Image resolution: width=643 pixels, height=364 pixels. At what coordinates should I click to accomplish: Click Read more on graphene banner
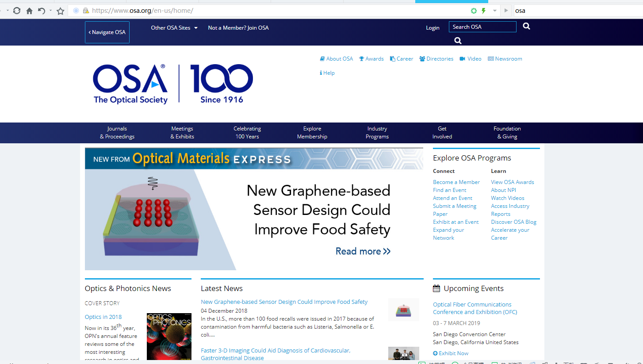tap(363, 251)
